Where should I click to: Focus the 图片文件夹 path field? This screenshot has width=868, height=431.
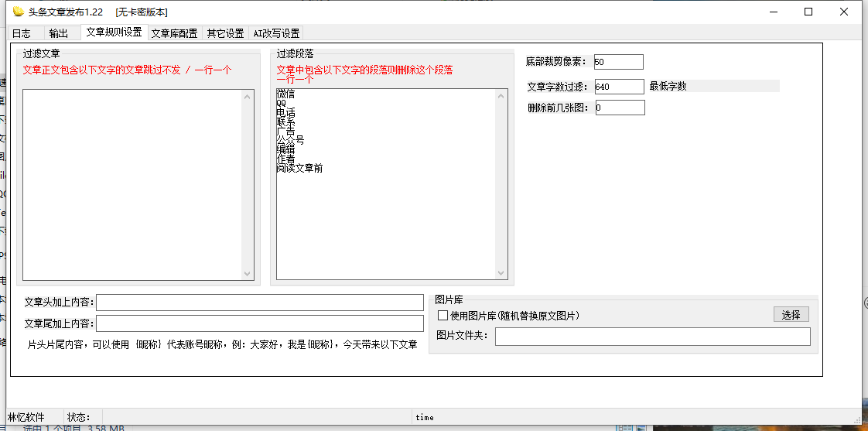coord(652,336)
